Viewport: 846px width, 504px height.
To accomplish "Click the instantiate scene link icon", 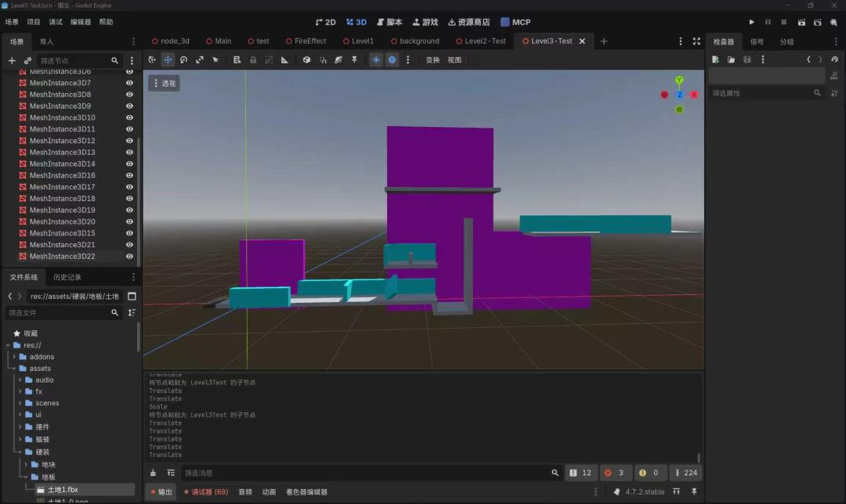I will point(27,61).
